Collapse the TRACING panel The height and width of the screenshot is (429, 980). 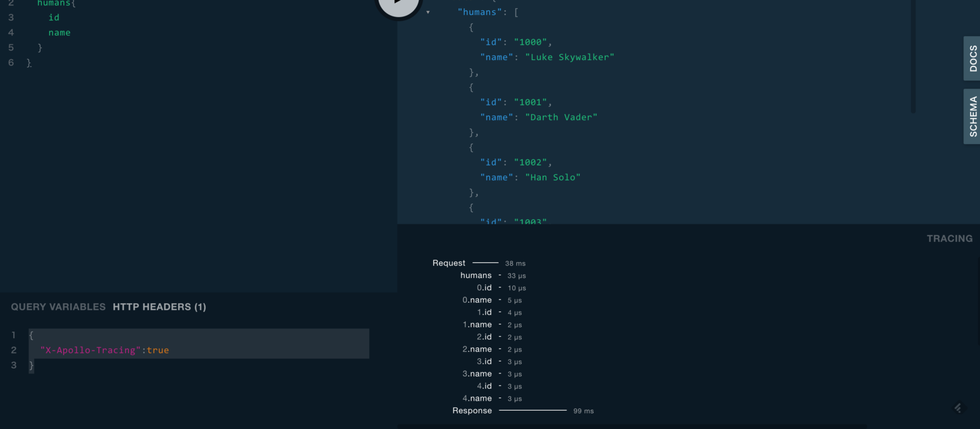tap(949, 238)
